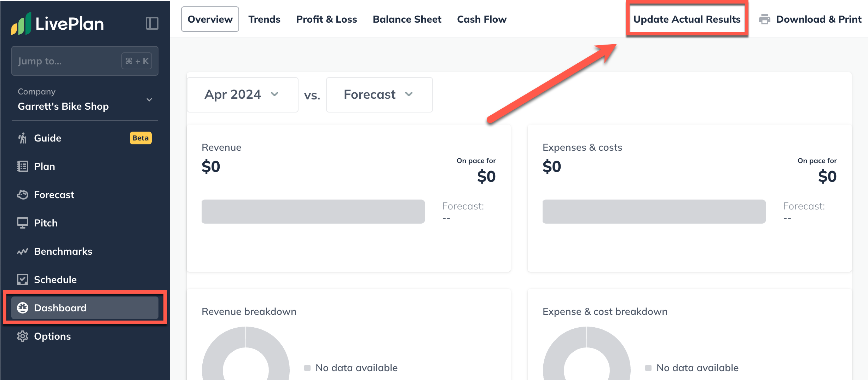Image resolution: width=868 pixels, height=380 pixels.
Task: Open Plan document icon in sidebar
Action: [23, 166]
